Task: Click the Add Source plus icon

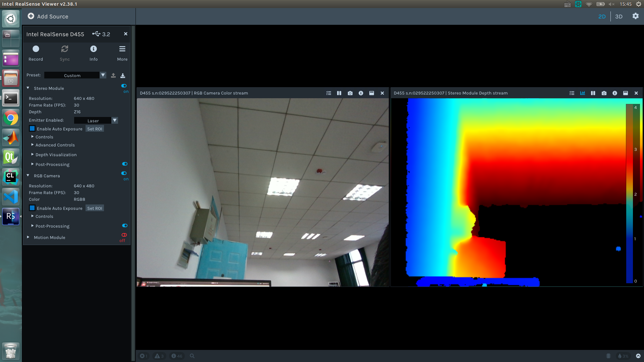Action: click(x=31, y=16)
